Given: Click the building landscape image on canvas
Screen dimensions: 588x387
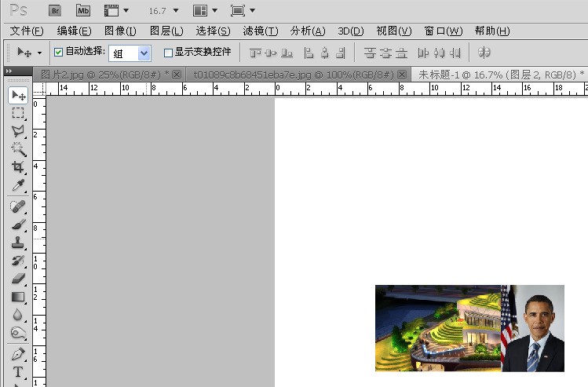Looking at the screenshot, I should tap(437, 328).
